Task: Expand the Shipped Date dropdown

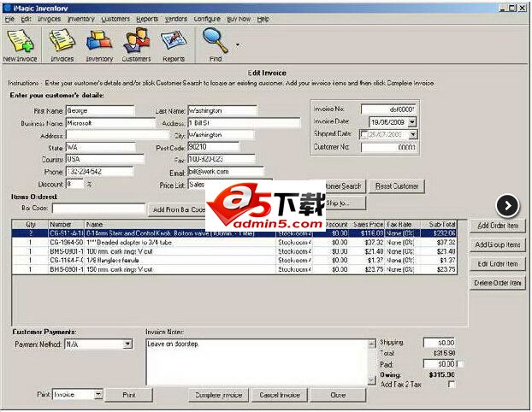Action: pos(412,134)
